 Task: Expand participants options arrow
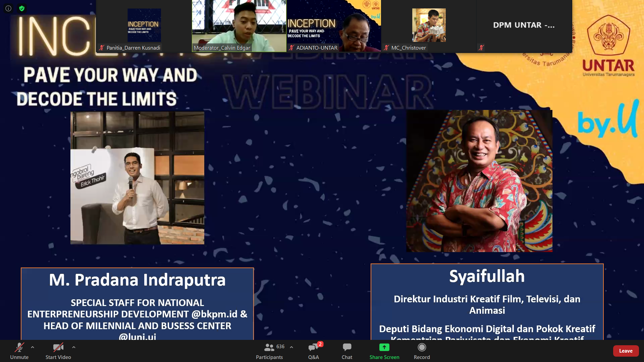point(291,347)
